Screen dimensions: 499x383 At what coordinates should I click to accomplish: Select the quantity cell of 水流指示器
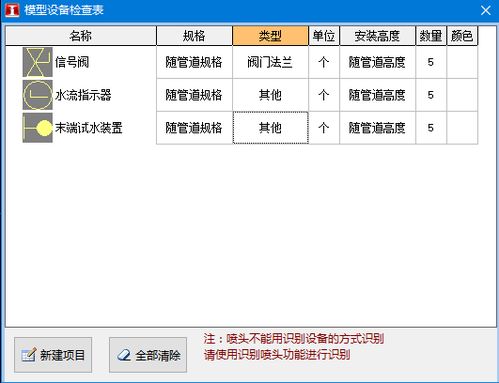point(431,95)
